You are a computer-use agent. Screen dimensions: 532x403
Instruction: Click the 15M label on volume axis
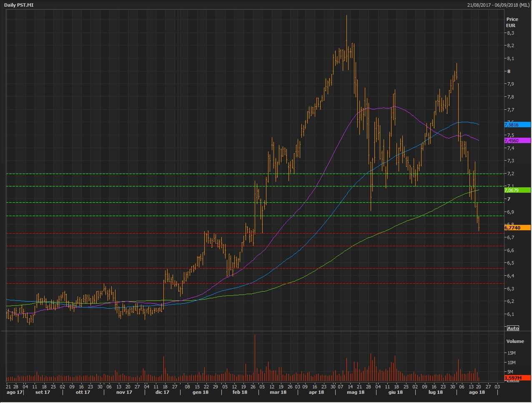511,353
